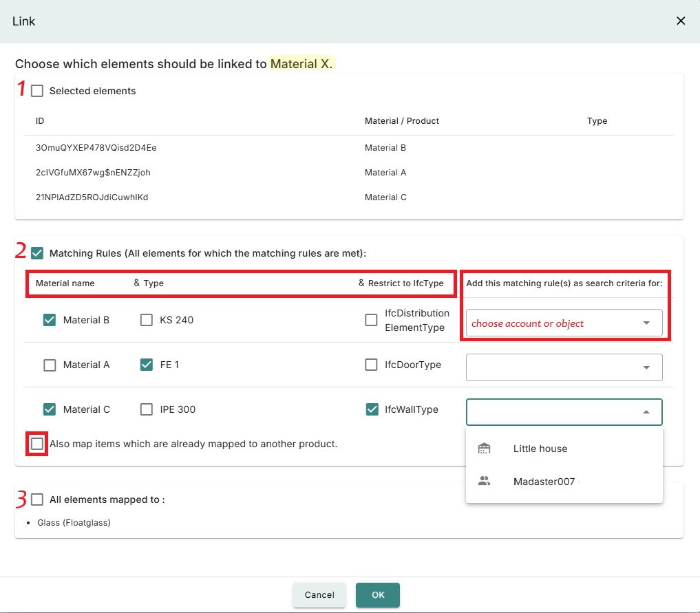Viewport: 700px width, 613px height.
Task: Click the Restrict to IfcType header
Action: 406,283
